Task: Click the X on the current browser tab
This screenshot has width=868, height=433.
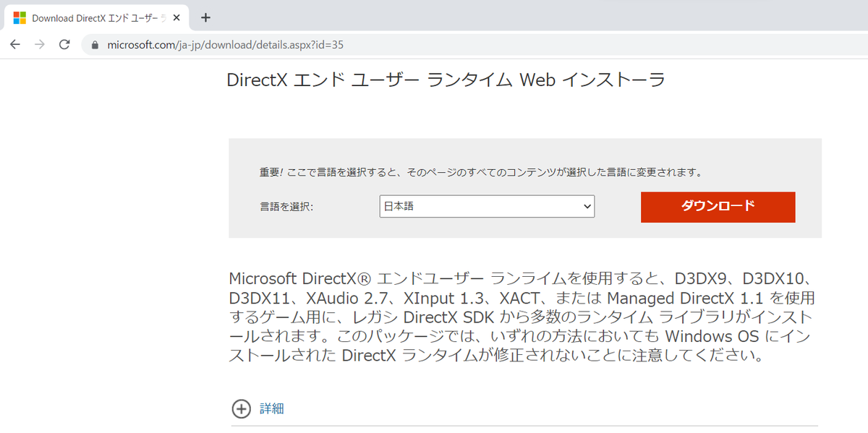Action: click(x=176, y=16)
